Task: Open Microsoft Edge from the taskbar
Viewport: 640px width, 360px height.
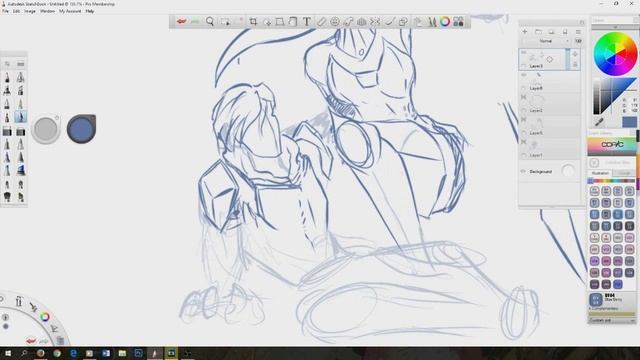Action: tap(73, 353)
